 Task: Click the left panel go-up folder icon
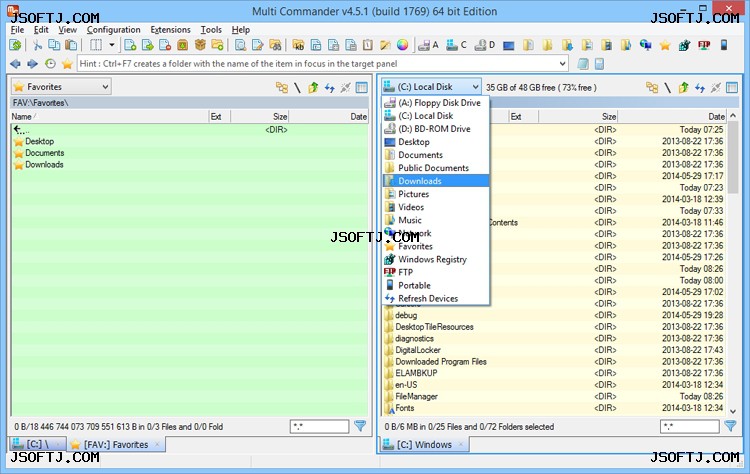point(313,88)
